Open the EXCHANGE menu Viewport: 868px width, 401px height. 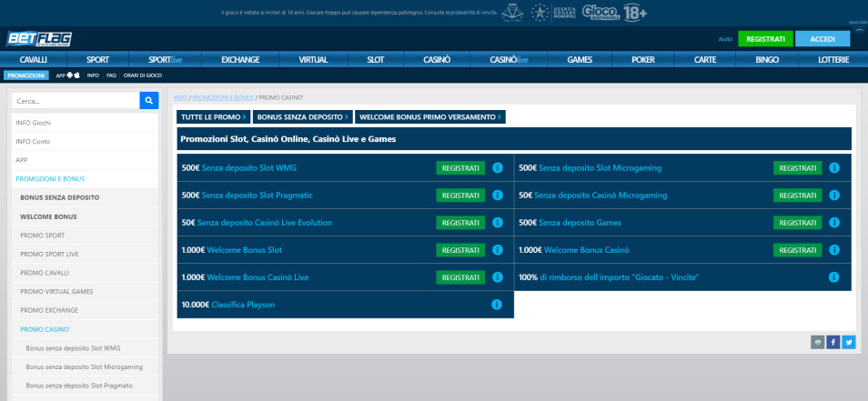tap(240, 60)
